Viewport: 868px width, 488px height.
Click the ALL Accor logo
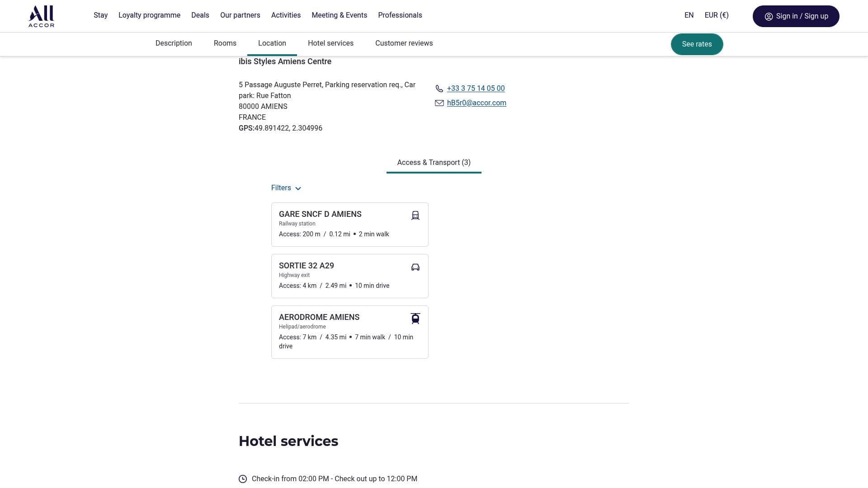(x=41, y=16)
